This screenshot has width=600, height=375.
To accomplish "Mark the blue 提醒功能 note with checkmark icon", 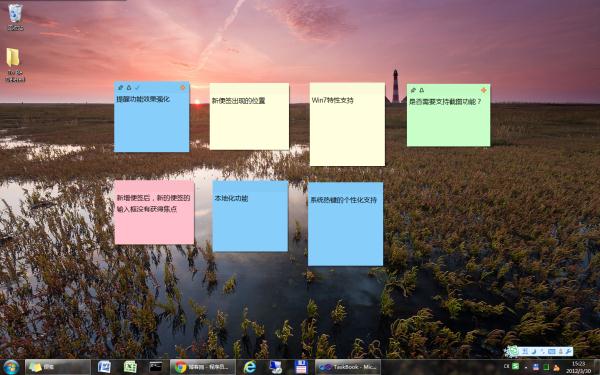I will 137,88.
